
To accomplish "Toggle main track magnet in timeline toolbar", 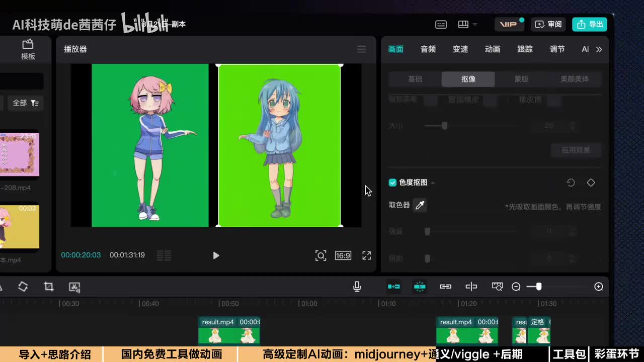I will coord(393,287).
